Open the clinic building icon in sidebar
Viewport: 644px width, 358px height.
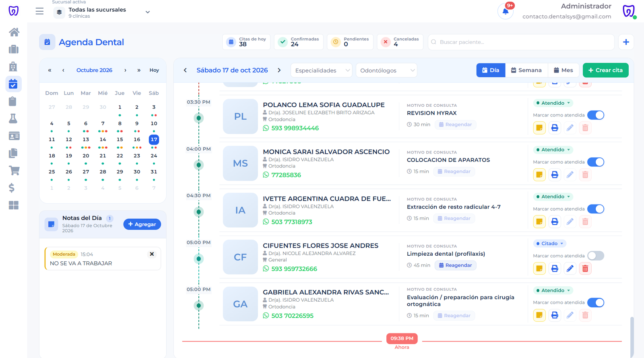point(14,67)
